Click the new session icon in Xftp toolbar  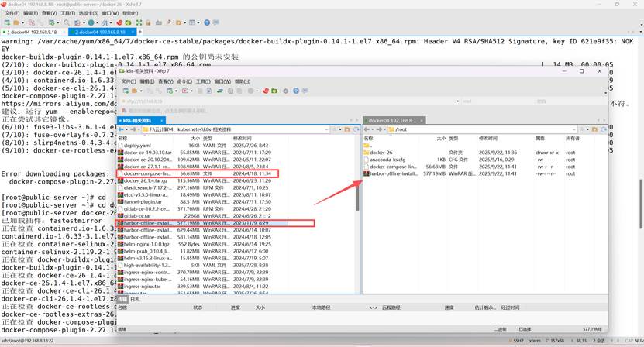(126, 91)
